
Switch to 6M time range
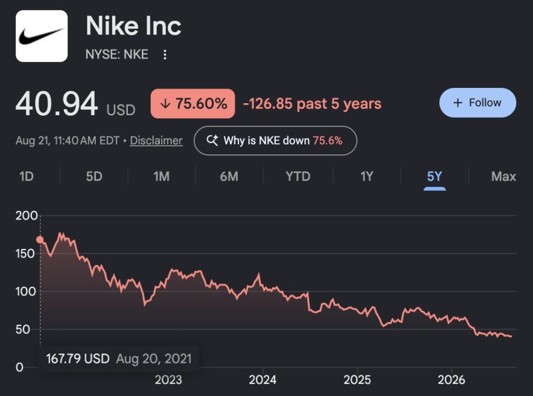coord(229,176)
